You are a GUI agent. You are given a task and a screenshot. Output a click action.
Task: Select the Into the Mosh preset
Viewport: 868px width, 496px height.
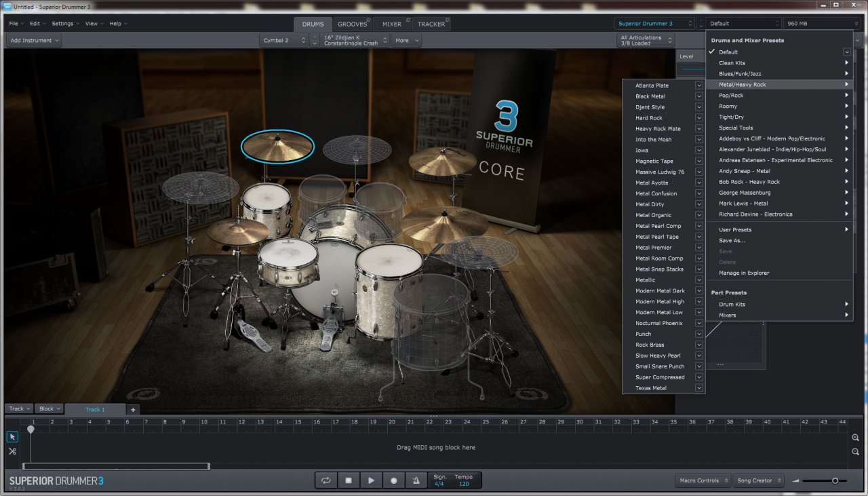click(x=654, y=140)
